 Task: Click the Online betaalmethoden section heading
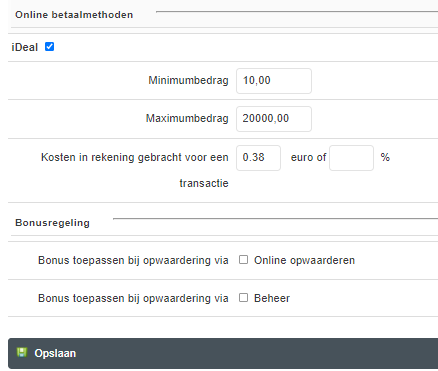tap(74, 15)
